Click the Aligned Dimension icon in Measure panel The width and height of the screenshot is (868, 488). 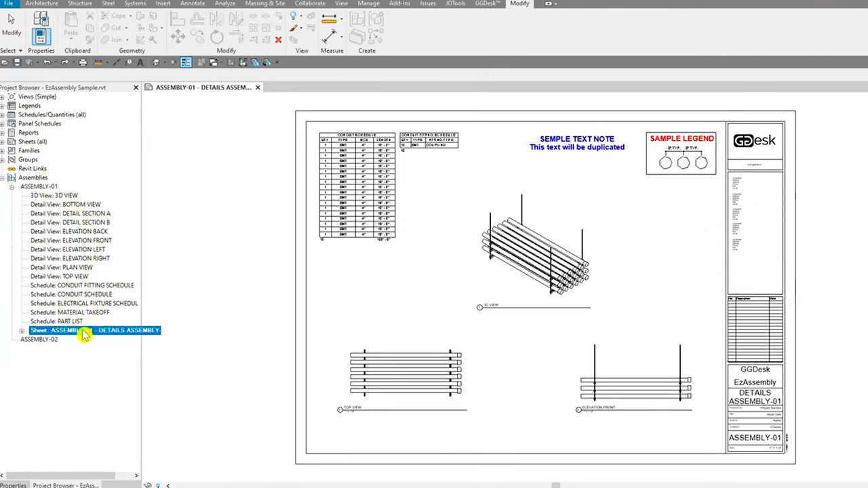(330, 35)
